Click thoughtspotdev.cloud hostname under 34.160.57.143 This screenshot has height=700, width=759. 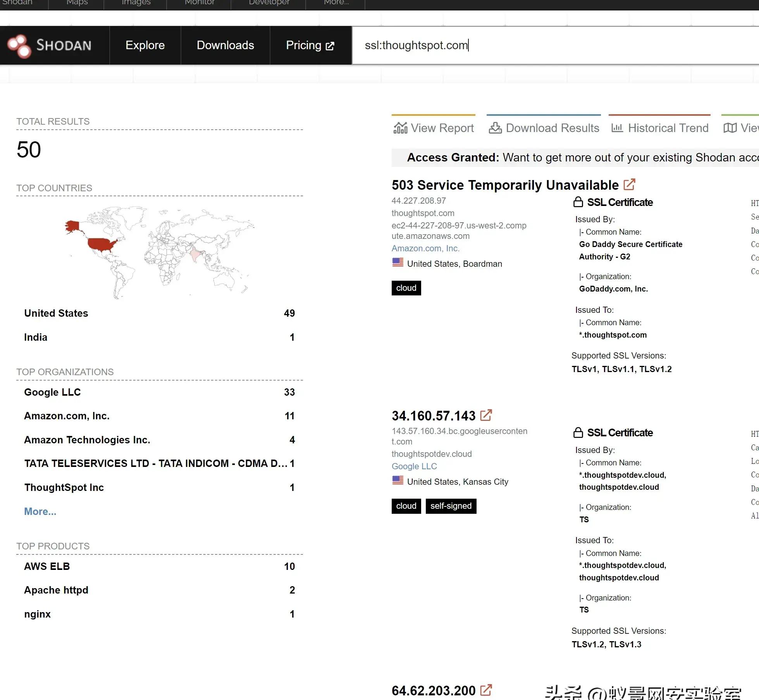pos(432,454)
